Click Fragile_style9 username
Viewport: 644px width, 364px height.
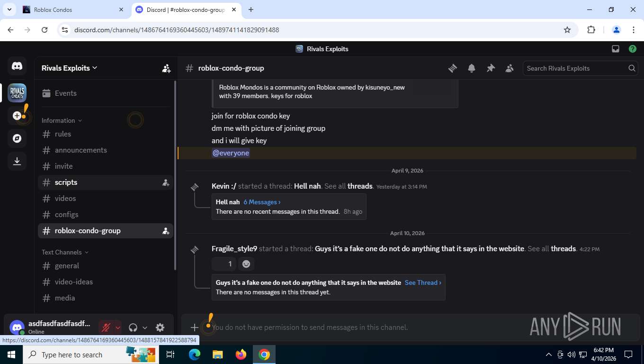234,249
